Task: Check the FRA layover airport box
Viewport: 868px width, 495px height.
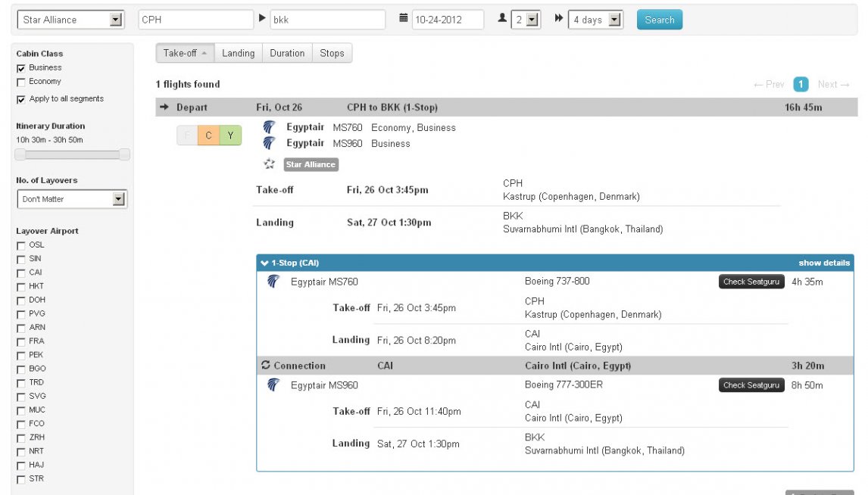Action: (21, 342)
